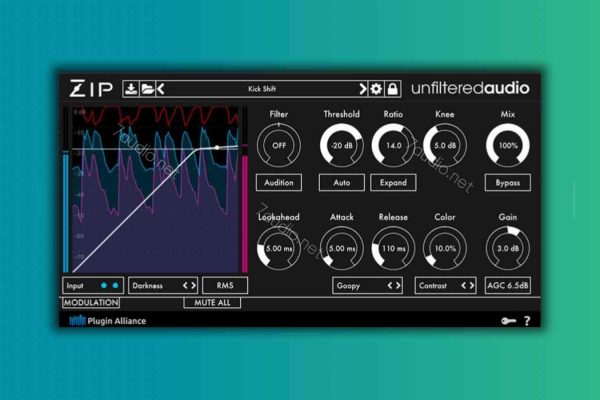Open the Darkness mode selector
600x400 pixels.
pyautogui.click(x=163, y=286)
